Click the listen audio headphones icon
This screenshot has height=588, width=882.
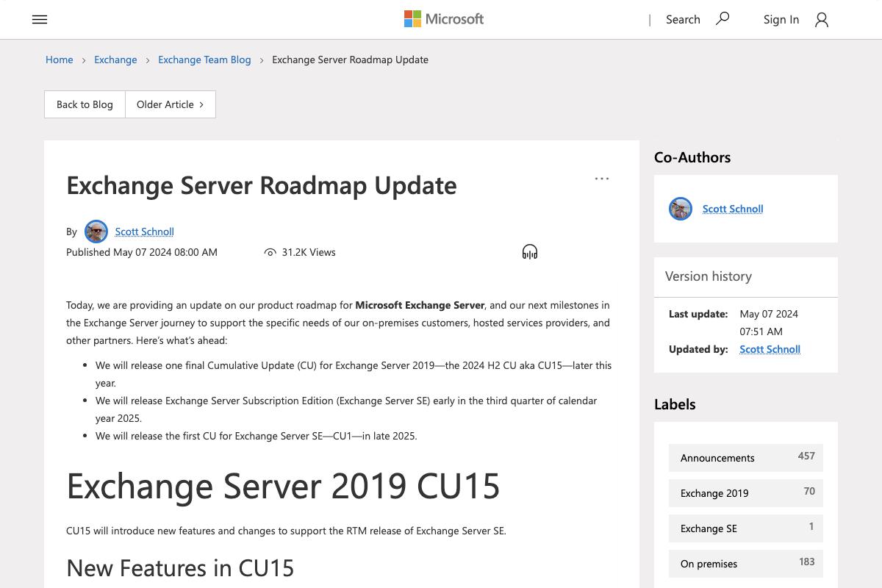530,252
